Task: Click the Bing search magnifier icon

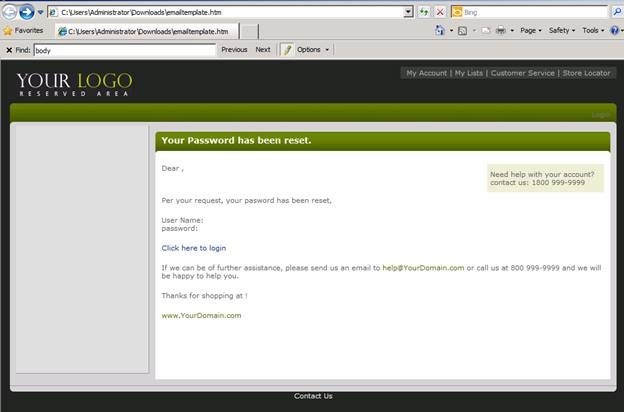Action: [616, 11]
